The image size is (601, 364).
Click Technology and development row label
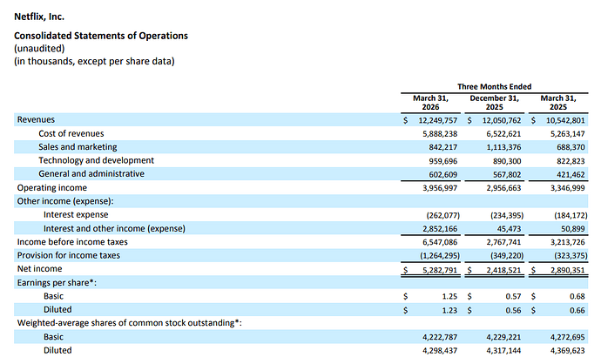(x=96, y=160)
